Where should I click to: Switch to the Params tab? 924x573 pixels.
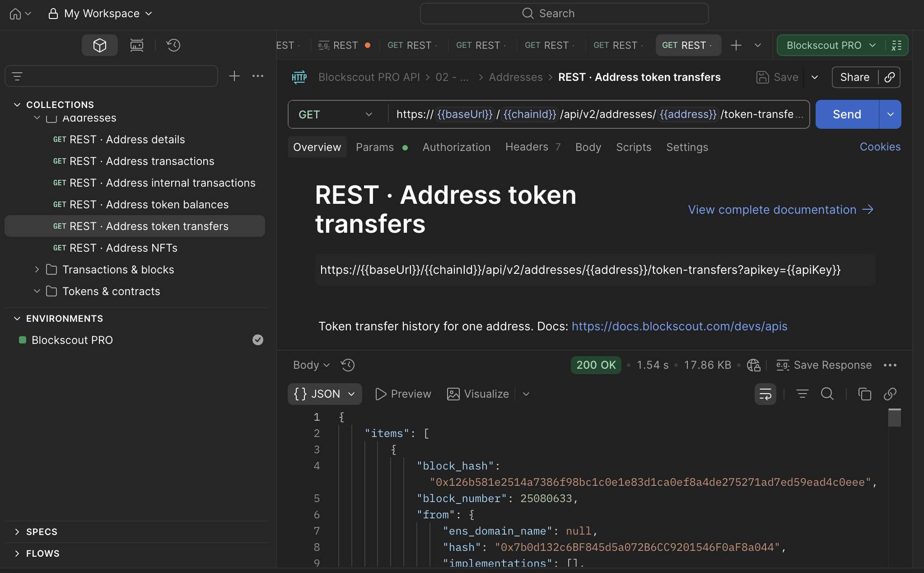(x=382, y=147)
